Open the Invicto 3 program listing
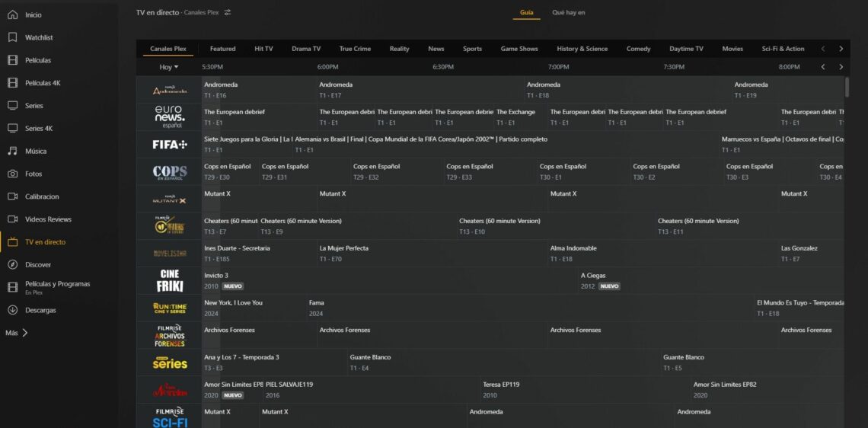The width and height of the screenshot is (868, 428). tap(216, 276)
